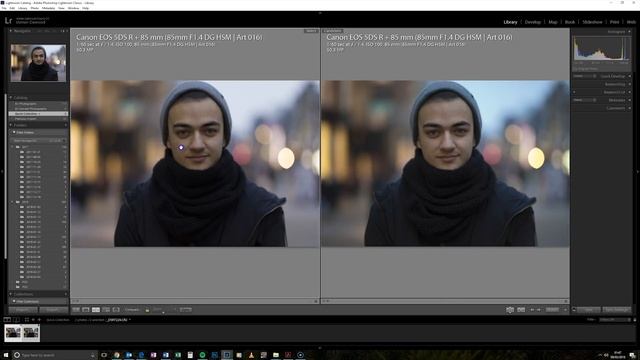Expand the Quick Develop panel
This screenshot has width=640, height=360.
pyautogui.click(x=629, y=76)
